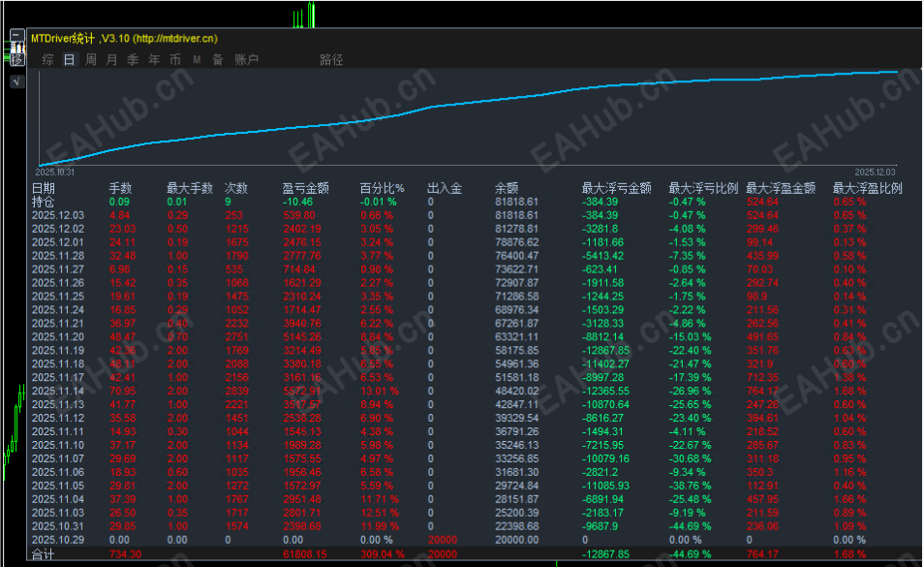Screen dimensions: 924x567
Task: Select the 2025.11.24 date row
Action: (x=58, y=310)
